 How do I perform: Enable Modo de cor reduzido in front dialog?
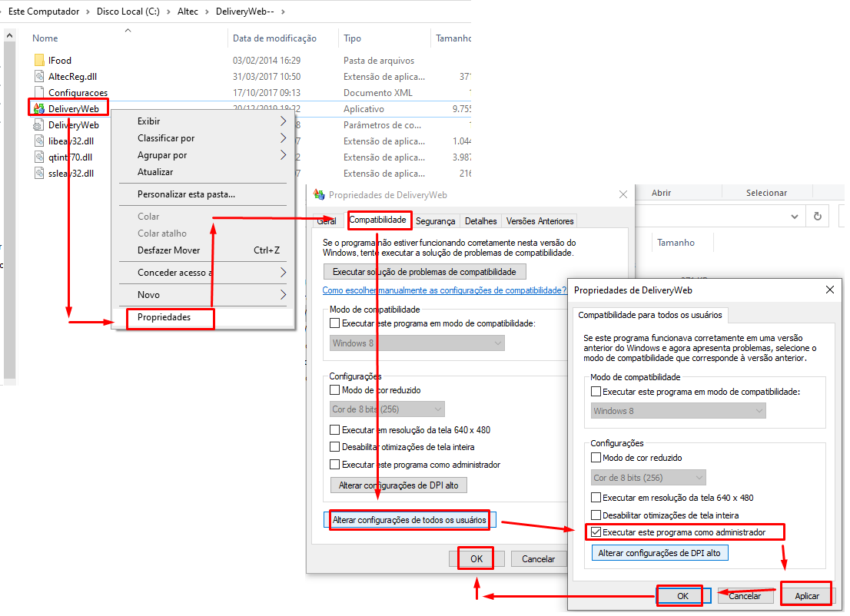[x=596, y=458]
